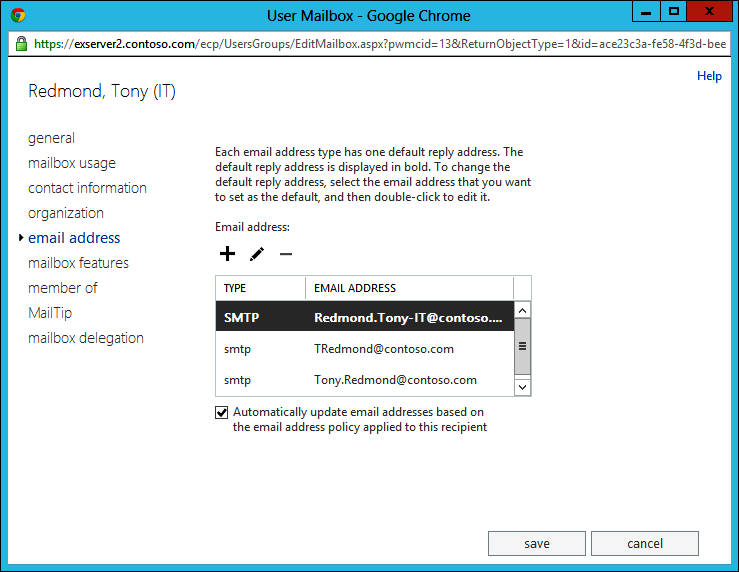
Task: Select the Tony.Redmond@contoso.com address row
Action: coord(365,380)
